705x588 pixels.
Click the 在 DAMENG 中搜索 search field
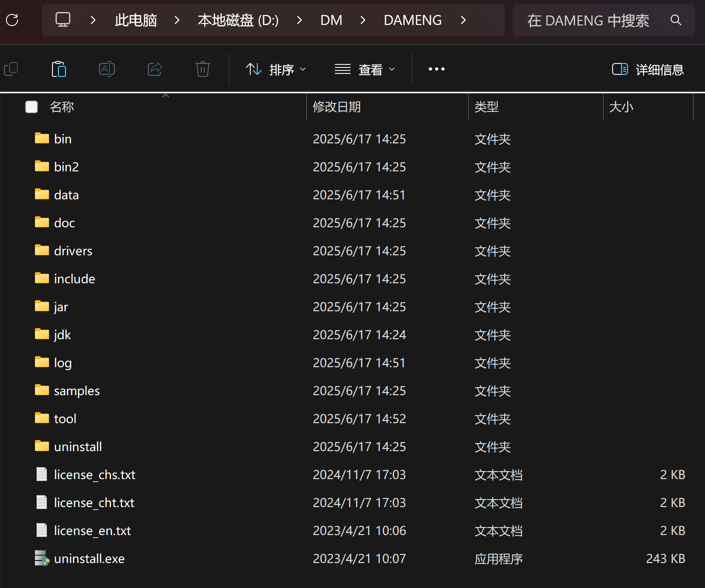click(604, 20)
